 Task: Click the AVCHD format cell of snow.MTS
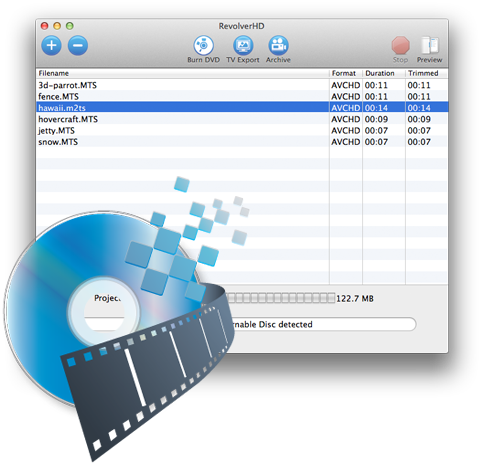pos(346,142)
